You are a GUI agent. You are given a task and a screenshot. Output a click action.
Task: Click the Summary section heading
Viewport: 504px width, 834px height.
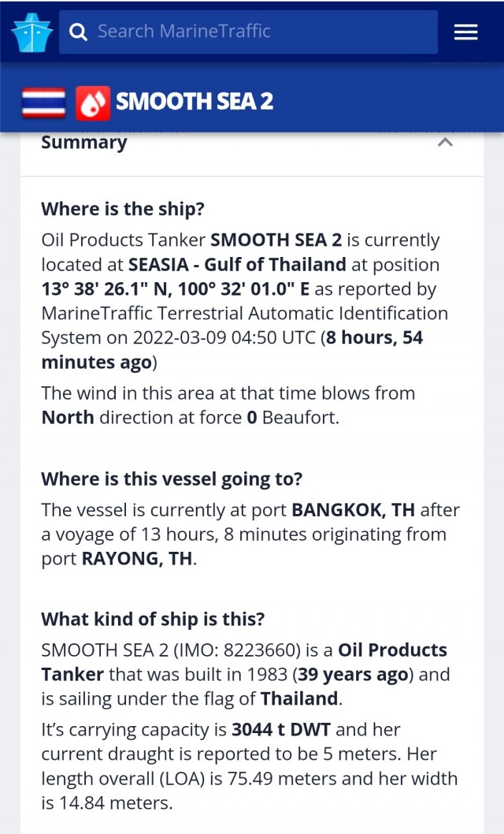(x=84, y=143)
